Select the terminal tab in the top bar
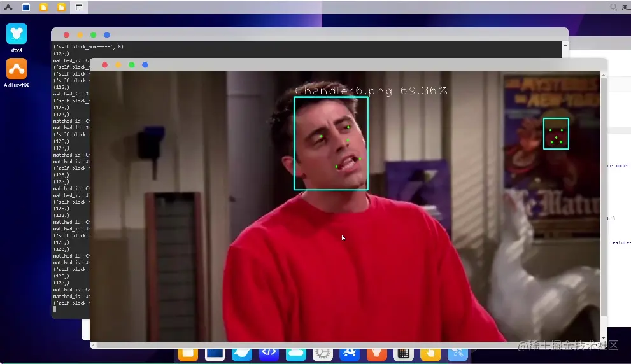Viewport: 631px width, 364px height. [80, 7]
